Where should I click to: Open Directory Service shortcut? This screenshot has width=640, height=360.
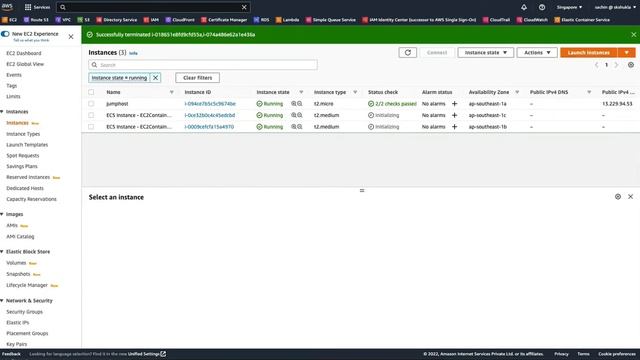pyautogui.click(x=117, y=20)
